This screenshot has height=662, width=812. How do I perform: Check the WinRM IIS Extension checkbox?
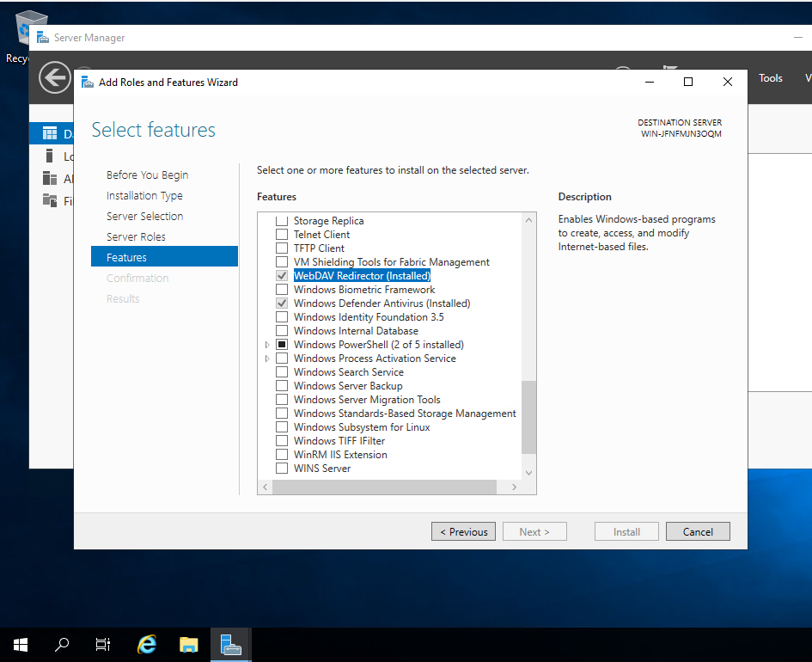[x=282, y=454]
